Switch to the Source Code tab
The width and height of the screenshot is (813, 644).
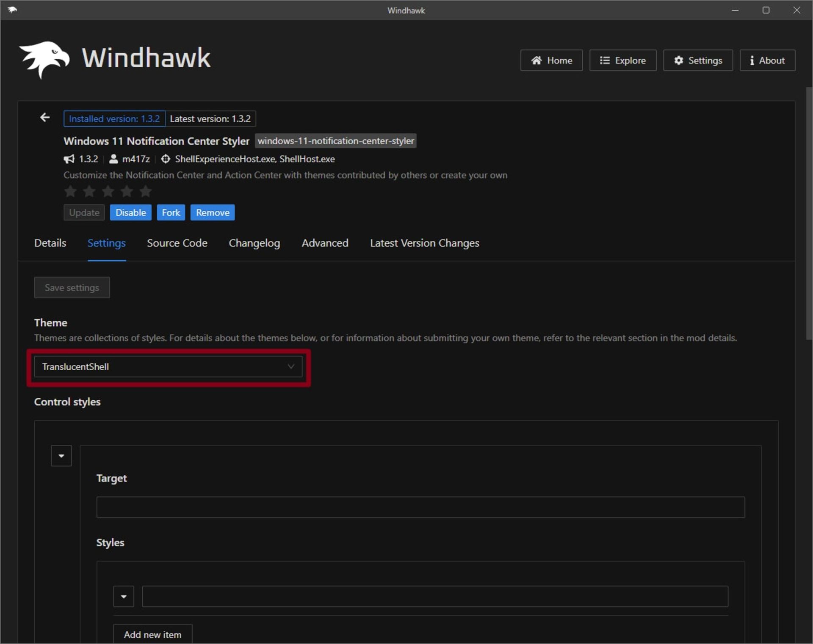pyautogui.click(x=177, y=243)
